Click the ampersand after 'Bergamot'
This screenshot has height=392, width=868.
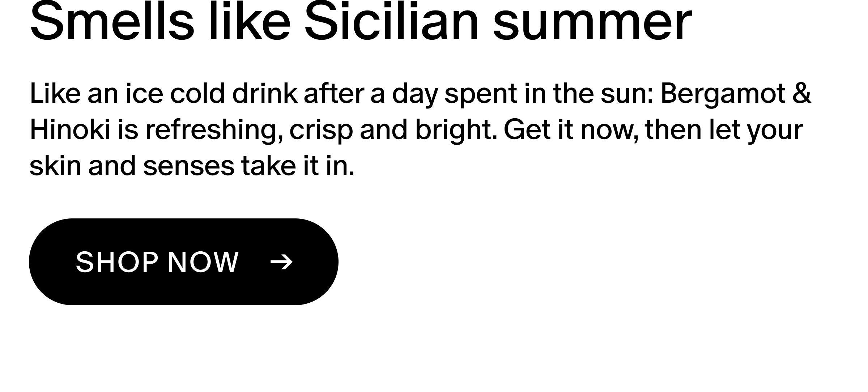[802, 93]
